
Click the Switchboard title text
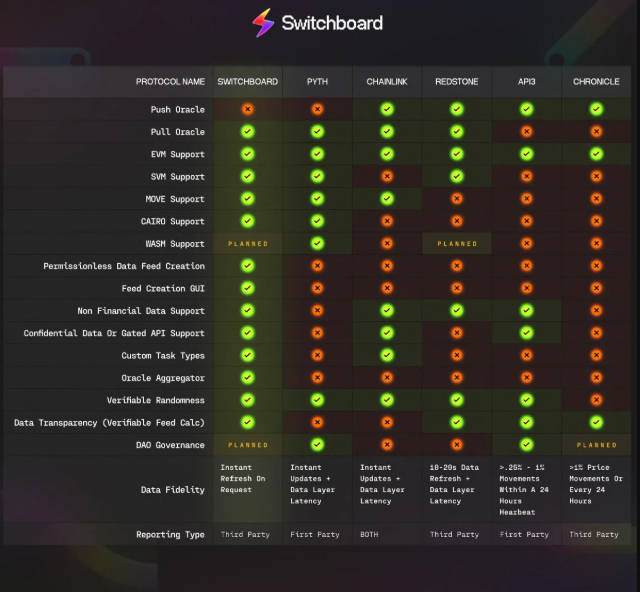(332, 23)
